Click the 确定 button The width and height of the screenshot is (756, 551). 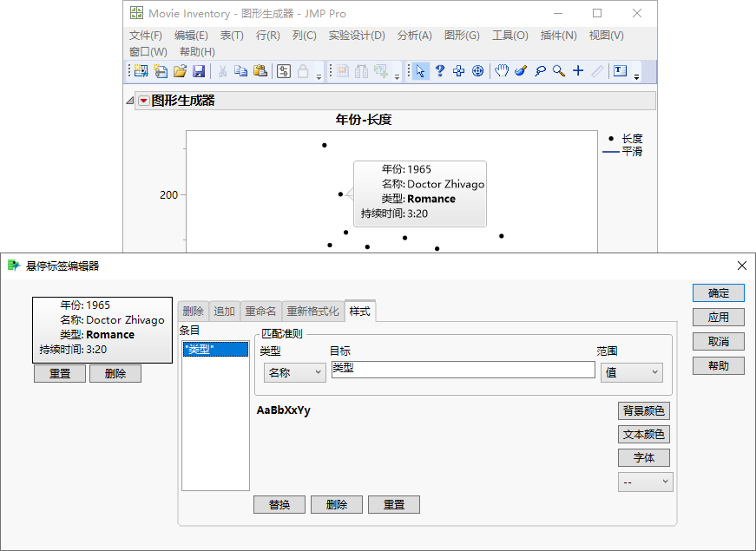(718, 293)
